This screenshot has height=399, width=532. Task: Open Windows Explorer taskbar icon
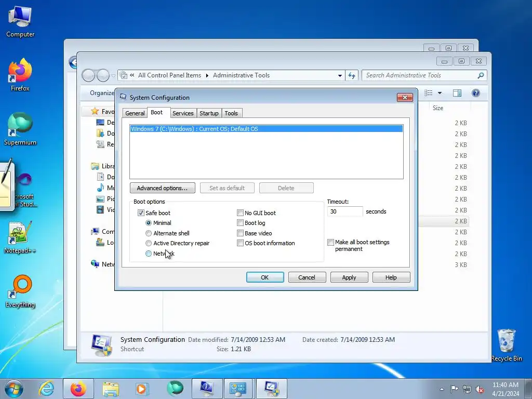tap(111, 389)
